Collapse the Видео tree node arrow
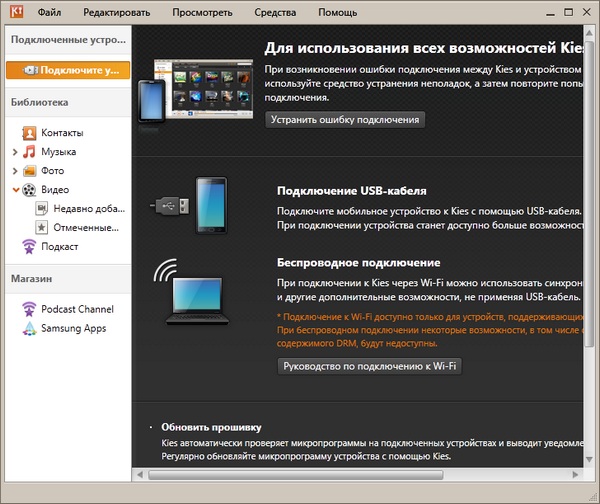This screenshot has height=504, width=600. click(15, 190)
